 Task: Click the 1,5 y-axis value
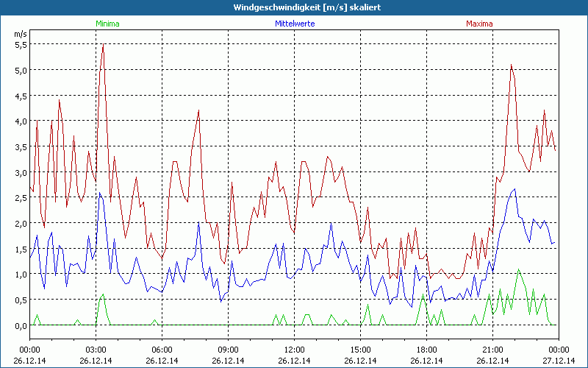coord(21,249)
